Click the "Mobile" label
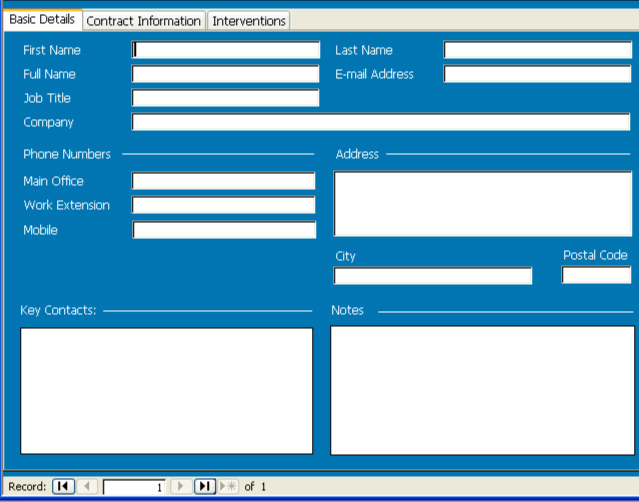Image resolution: width=639 pixels, height=502 pixels. [x=40, y=230]
